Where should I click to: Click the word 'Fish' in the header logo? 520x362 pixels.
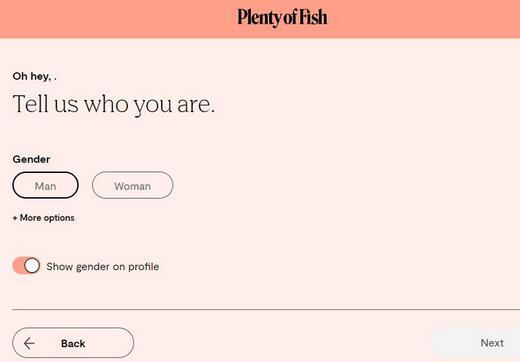313,17
